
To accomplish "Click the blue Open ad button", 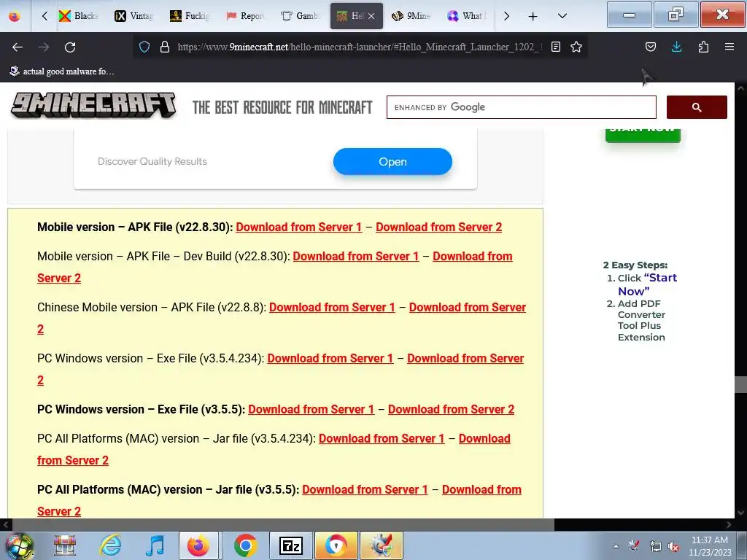I will pos(392,161).
